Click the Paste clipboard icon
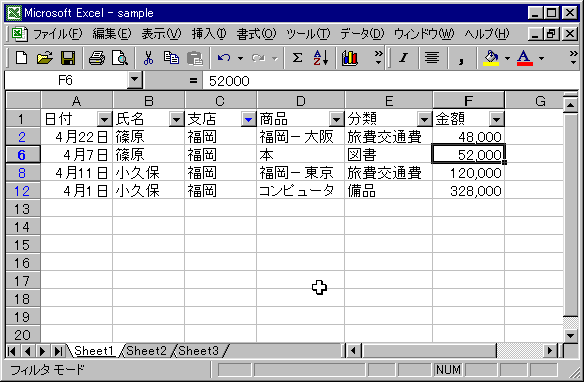Viewport: 584px width, 382px height. 194,58
